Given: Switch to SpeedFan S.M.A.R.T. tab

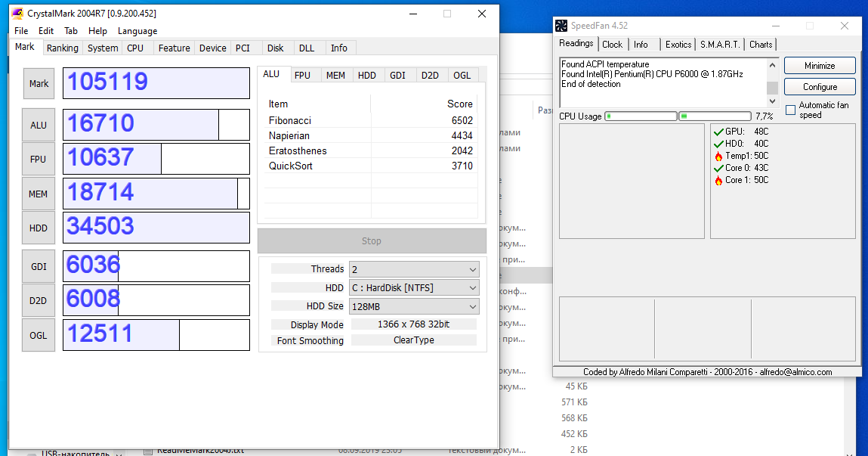Looking at the screenshot, I should [720, 45].
